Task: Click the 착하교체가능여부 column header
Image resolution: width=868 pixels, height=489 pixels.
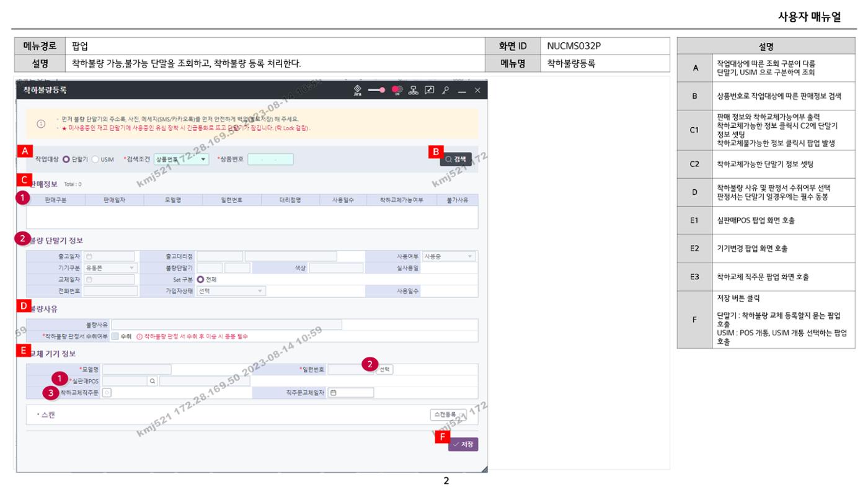Action: point(401,200)
